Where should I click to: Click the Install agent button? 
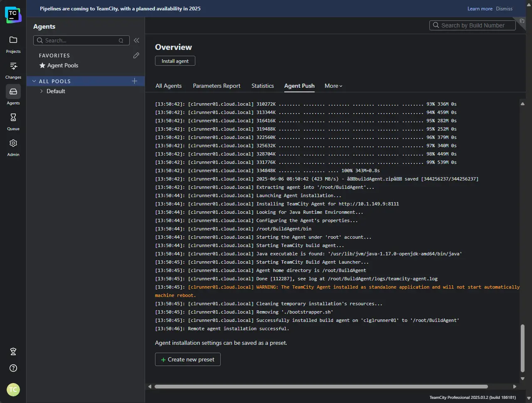point(175,61)
